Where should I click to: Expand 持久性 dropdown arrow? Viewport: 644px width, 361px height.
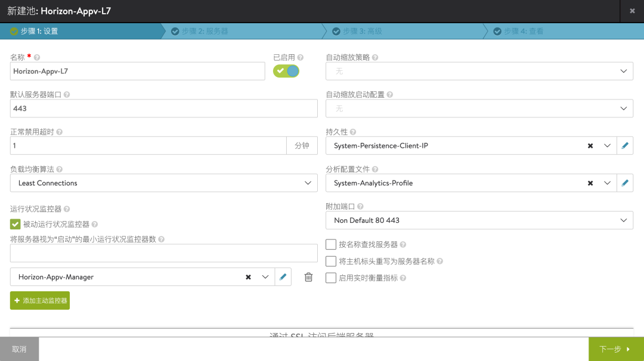[x=607, y=145]
